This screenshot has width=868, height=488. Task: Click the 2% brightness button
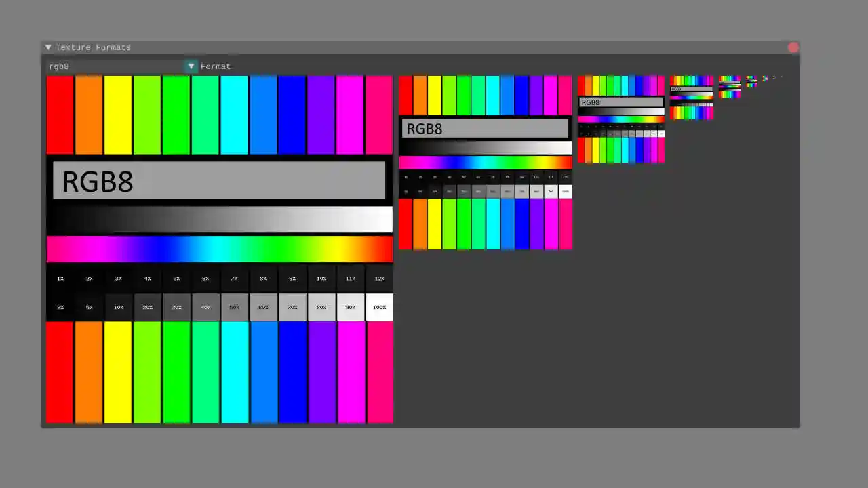(60, 307)
